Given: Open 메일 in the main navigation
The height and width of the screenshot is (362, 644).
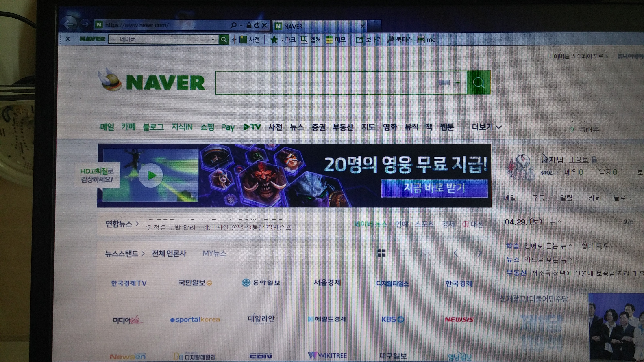Looking at the screenshot, I should pyautogui.click(x=107, y=127).
